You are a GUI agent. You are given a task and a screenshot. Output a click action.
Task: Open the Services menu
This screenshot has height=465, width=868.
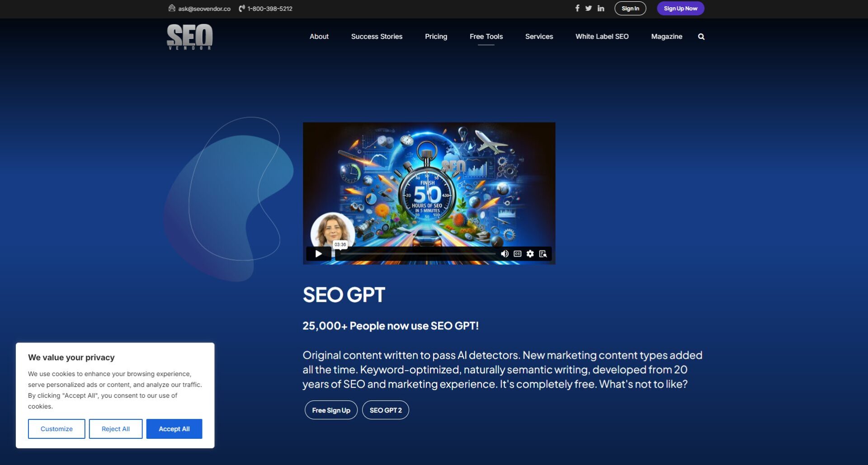tap(539, 36)
